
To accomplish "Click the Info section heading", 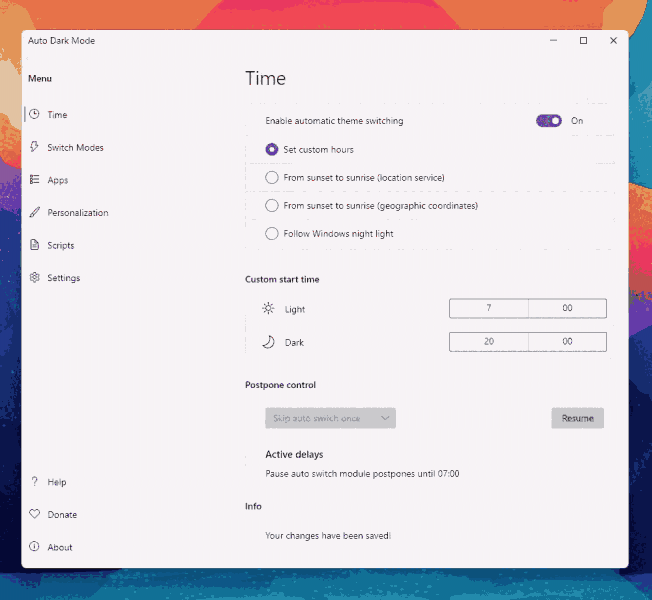I will point(253,506).
